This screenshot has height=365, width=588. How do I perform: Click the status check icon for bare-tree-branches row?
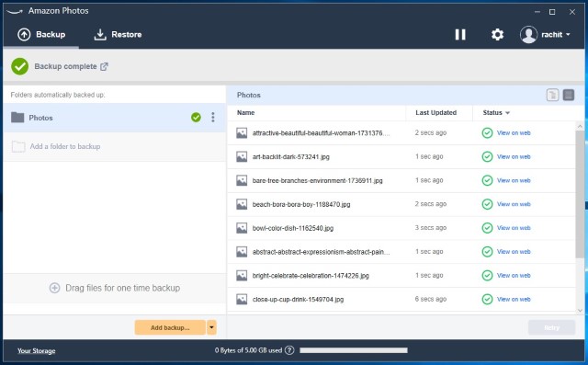tap(487, 180)
